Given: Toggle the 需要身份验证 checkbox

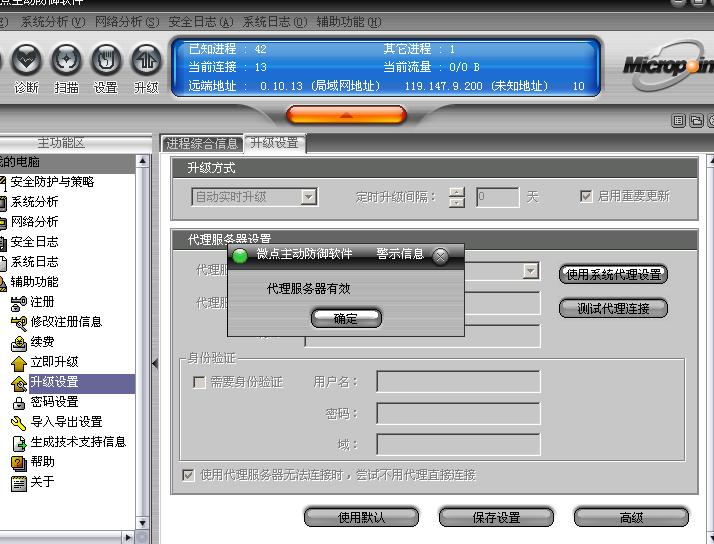Looking at the screenshot, I should pyautogui.click(x=199, y=381).
